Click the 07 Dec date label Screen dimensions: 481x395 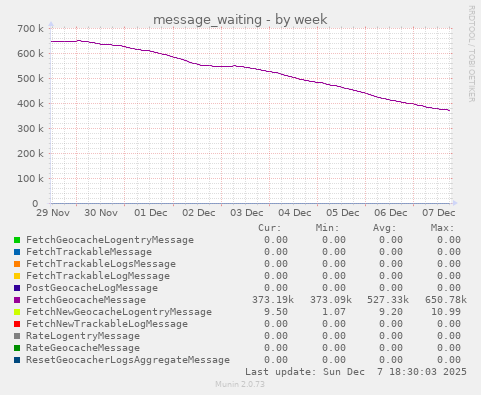(x=439, y=213)
